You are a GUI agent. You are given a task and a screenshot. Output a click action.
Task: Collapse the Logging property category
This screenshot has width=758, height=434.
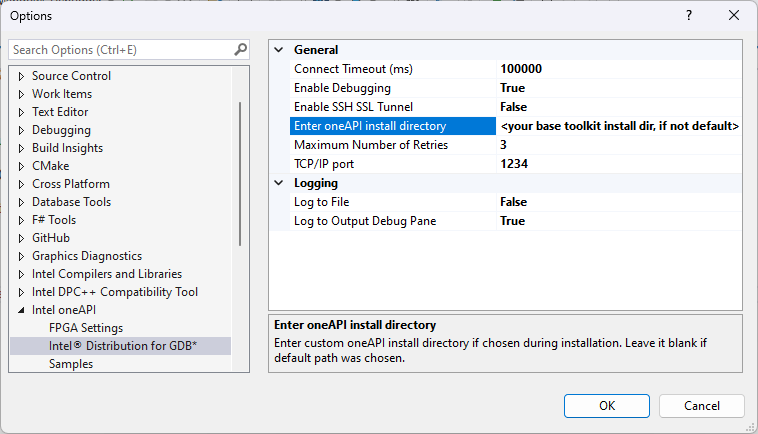click(279, 183)
